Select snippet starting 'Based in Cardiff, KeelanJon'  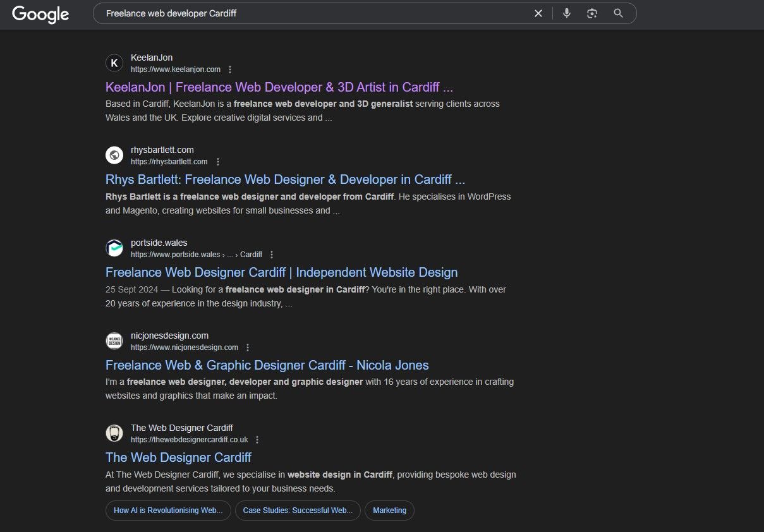303,111
